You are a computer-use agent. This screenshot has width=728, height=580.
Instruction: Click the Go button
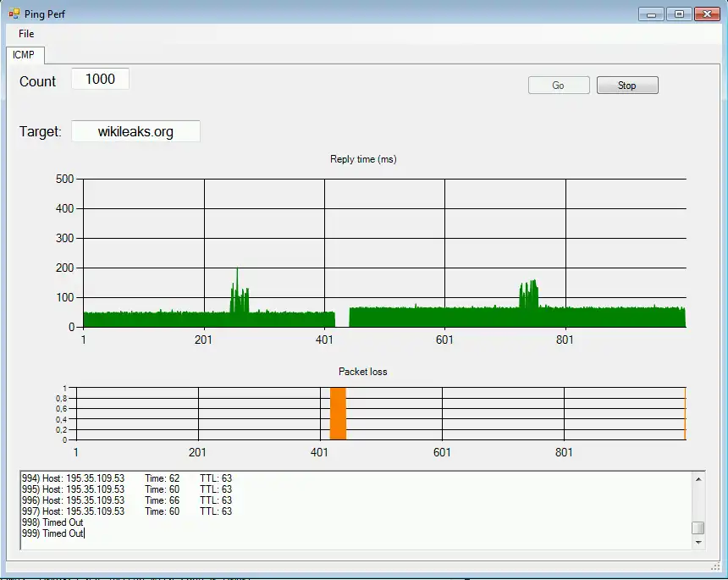point(559,86)
